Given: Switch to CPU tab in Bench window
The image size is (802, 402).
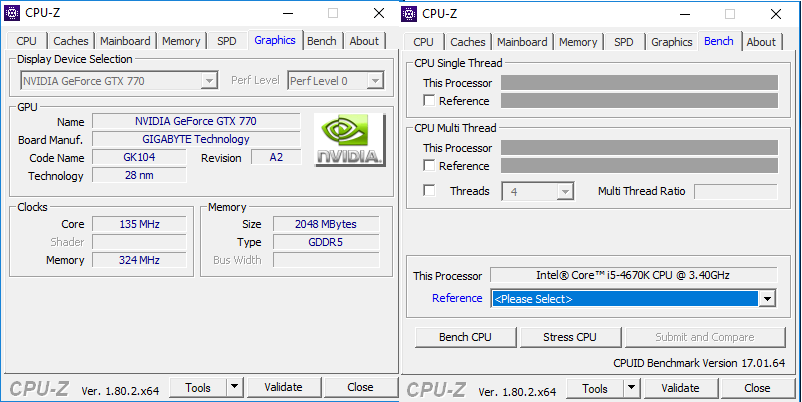Looking at the screenshot, I should click(x=424, y=42).
